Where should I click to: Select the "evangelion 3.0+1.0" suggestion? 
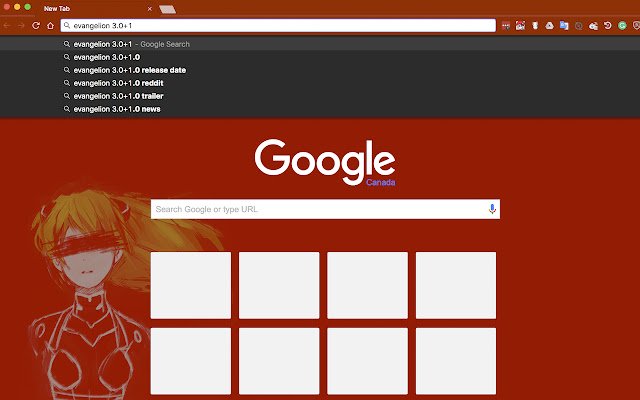pos(320,57)
